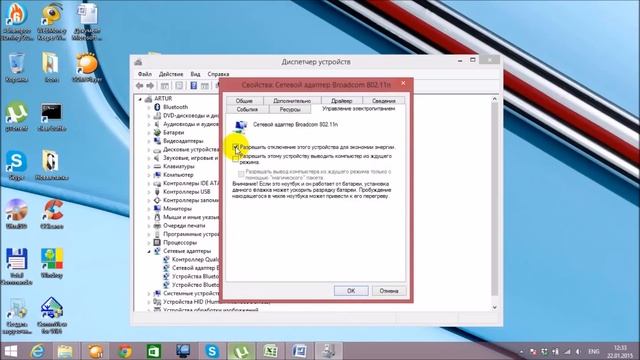
Task: Select the Контроллер Qual... network adapter item
Action: tap(195, 260)
